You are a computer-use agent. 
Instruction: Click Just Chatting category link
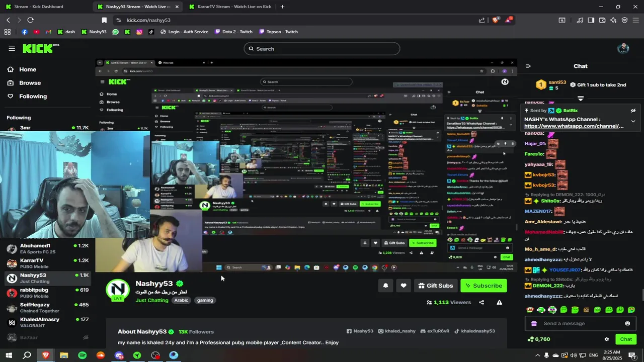coord(152,300)
